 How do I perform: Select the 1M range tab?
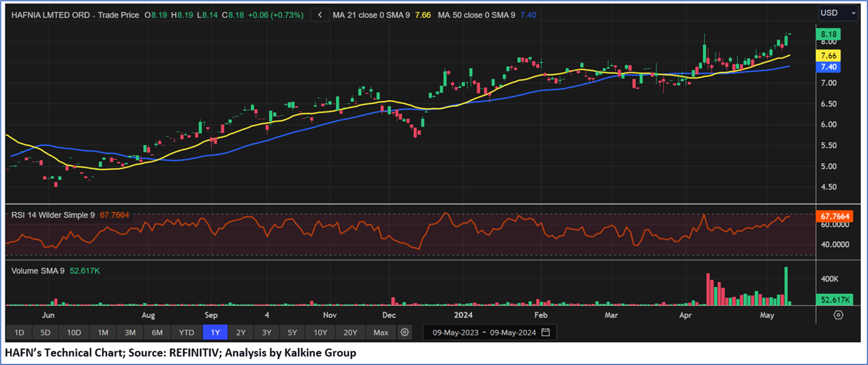(x=103, y=333)
